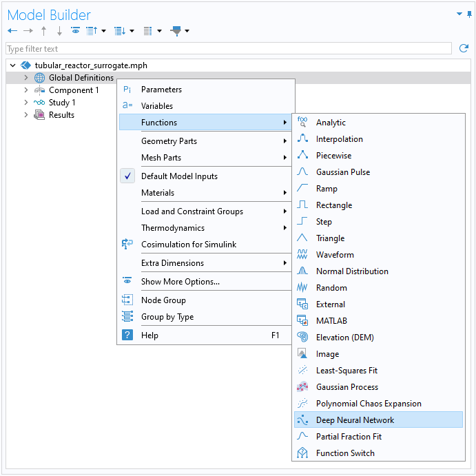
Task: Open the Geometry Parts submenu
Action: (205, 141)
